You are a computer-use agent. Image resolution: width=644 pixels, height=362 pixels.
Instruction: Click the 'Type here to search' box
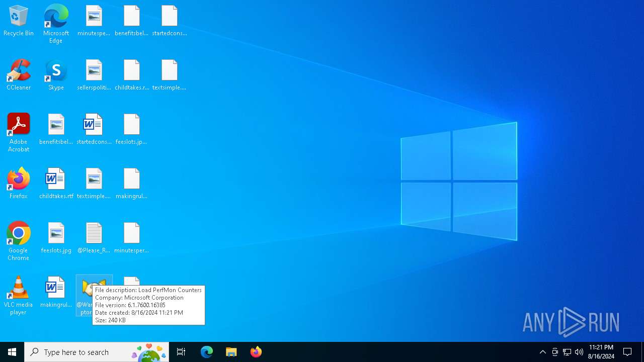[97, 352]
